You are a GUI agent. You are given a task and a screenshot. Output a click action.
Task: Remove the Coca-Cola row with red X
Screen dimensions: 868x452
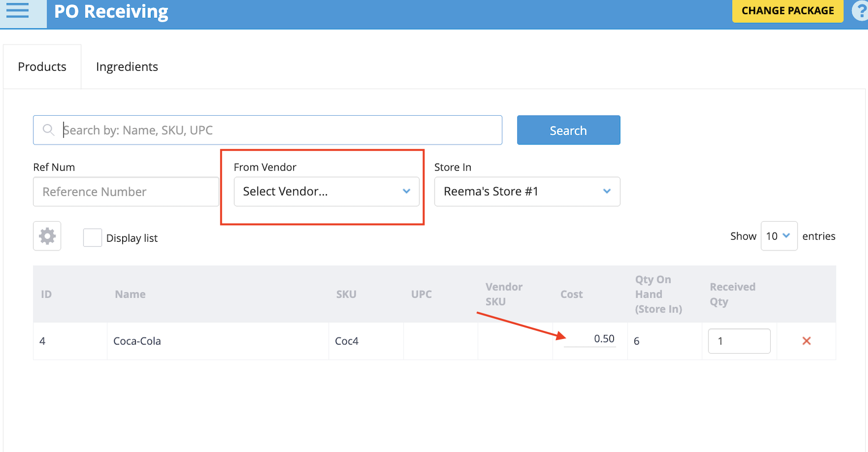tap(806, 341)
